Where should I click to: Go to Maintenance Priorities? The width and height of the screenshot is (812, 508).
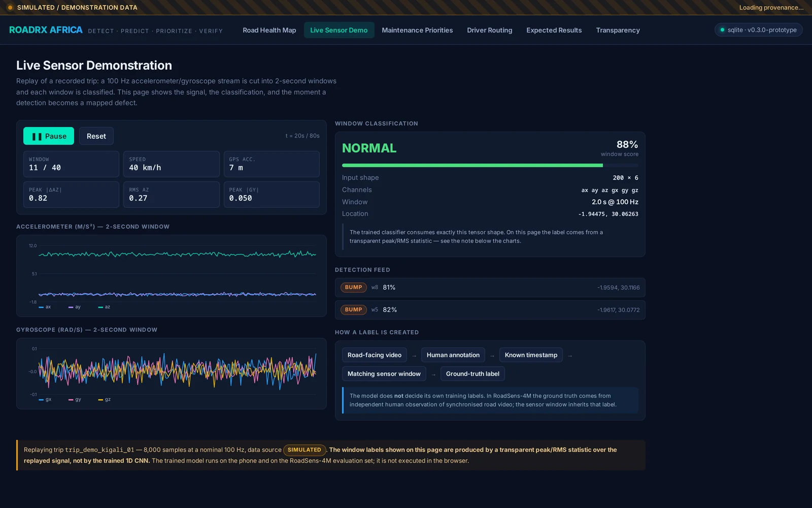[417, 30]
